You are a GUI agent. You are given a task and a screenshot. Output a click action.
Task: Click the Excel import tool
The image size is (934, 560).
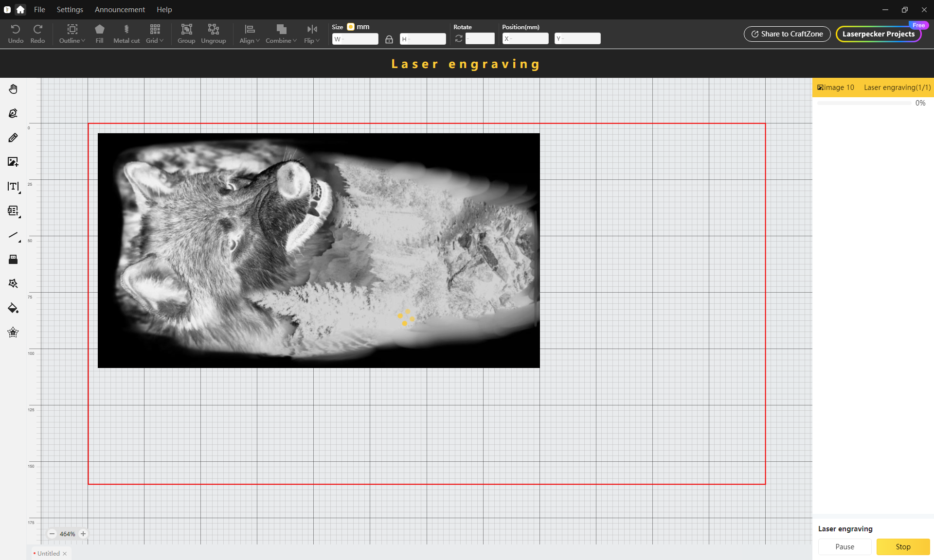pyautogui.click(x=13, y=210)
